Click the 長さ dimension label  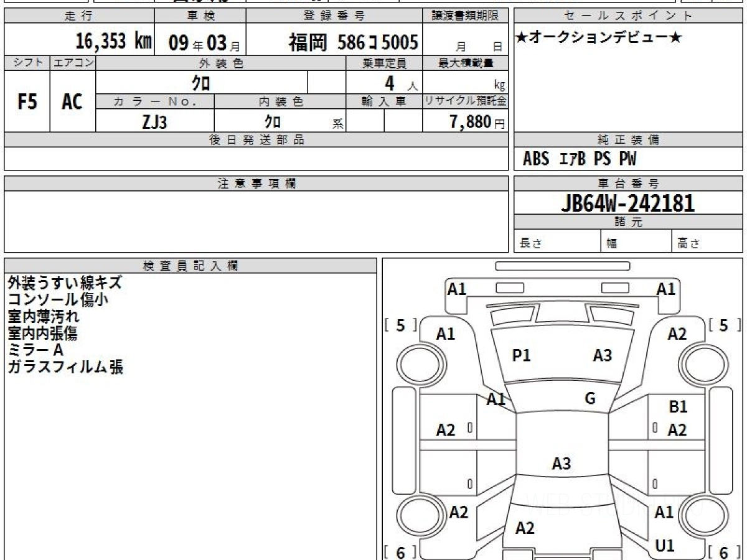(x=530, y=244)
